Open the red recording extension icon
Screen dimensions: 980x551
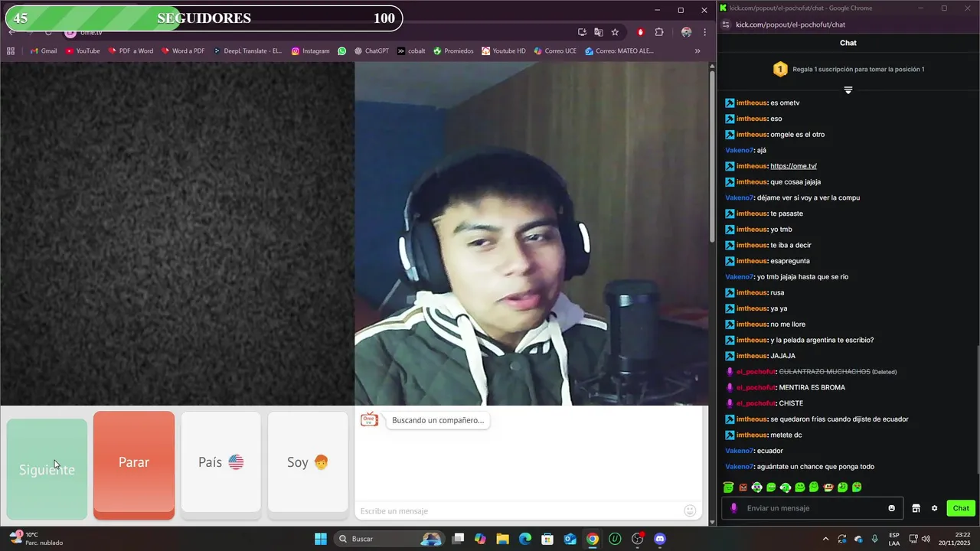pyautogui.click(x=641, y=32)
